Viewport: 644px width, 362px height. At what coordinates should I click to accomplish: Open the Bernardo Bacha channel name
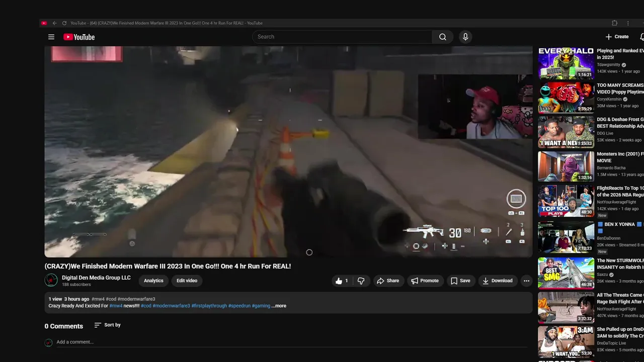611,168
